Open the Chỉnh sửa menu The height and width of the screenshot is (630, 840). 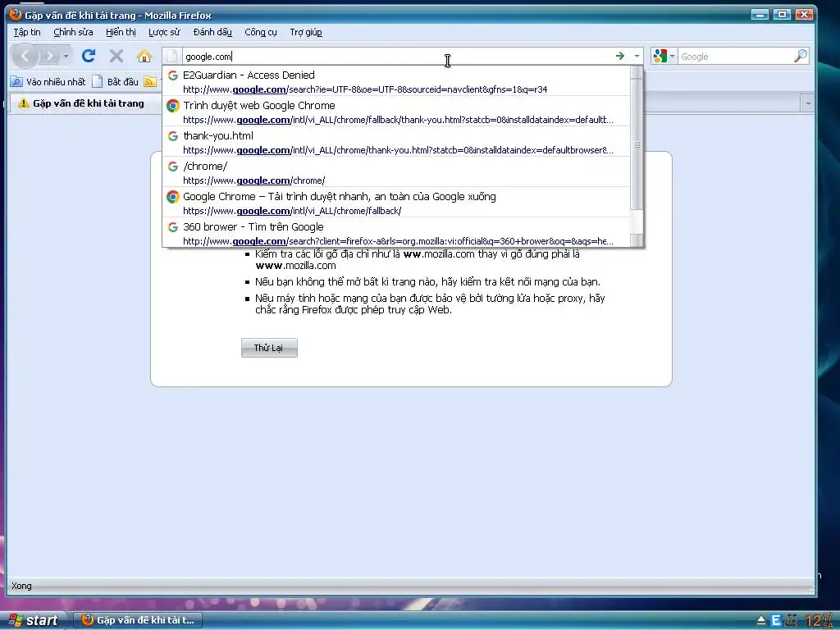pyautogui.click(x=73, y=32)
